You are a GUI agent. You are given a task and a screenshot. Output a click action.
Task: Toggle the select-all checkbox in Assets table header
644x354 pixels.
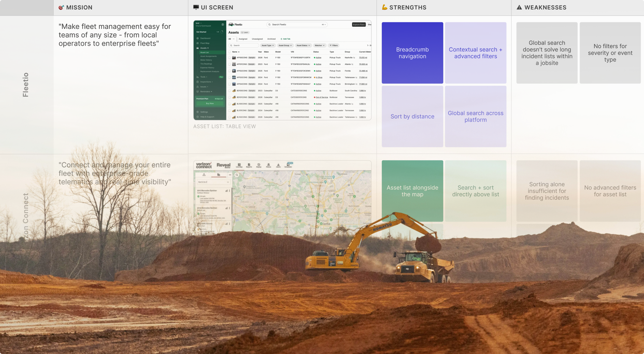coord(230,52)
